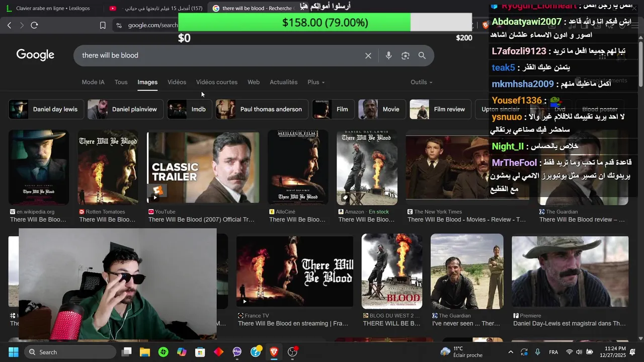Select Paul thomas anderson chip
Image resolution: width=644 pixels, height=362 pixels.
pyautogui.click(x=262, y=109)
